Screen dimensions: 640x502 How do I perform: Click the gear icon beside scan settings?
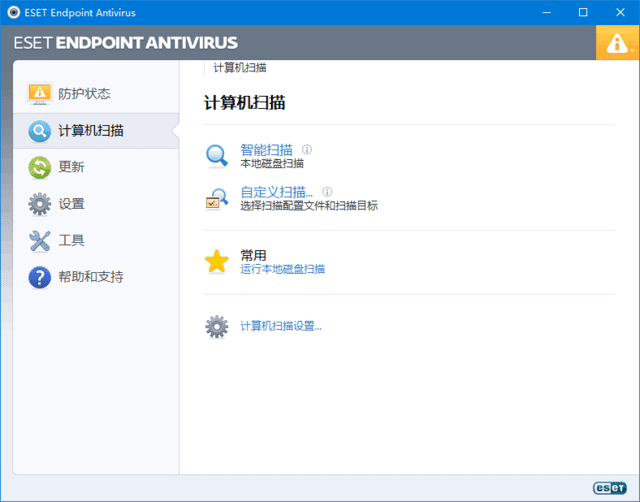217,326
